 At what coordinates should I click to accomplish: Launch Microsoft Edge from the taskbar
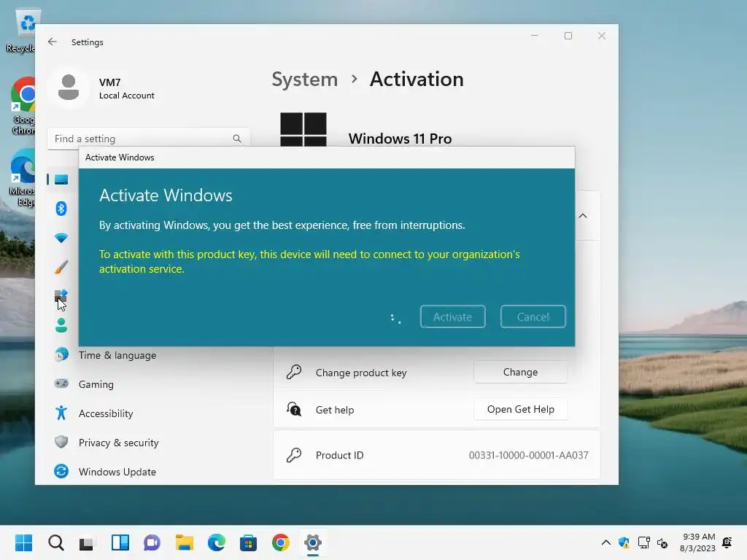pyautogui.click(x=216, y=542)
